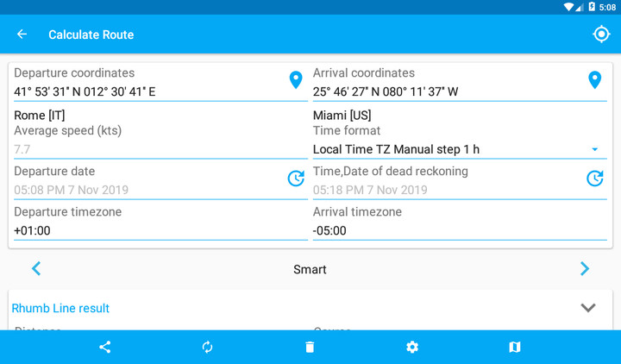Go to previous mode with left chevron
The width and height of the screenshot is (621, 364).
[36, 269]
